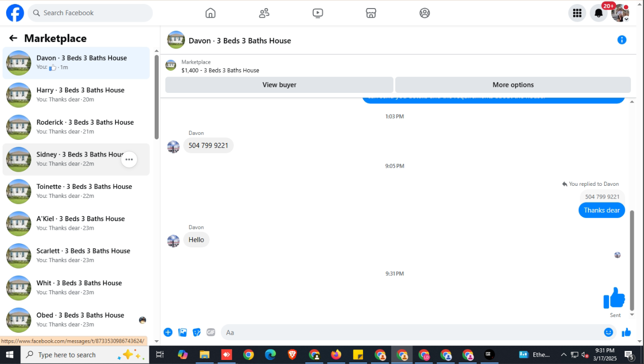Click Obed conversation seen avatar icon
Screen dimensions: 644x364
[x=143, y=320]
